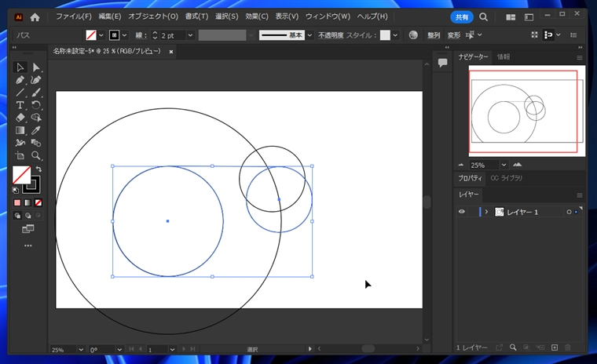
Task: Select the Eyedropper tool
Action: click(36, 130)
